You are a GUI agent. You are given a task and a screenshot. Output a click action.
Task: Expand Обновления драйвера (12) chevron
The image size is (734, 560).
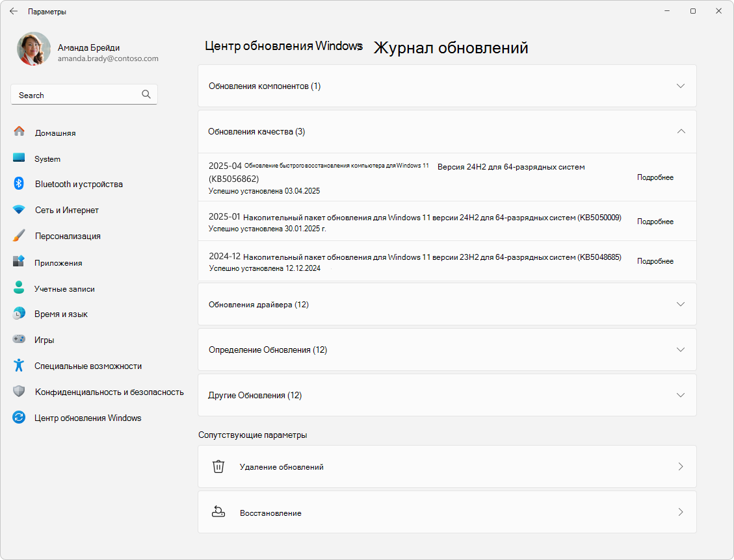tap(681, 304)
